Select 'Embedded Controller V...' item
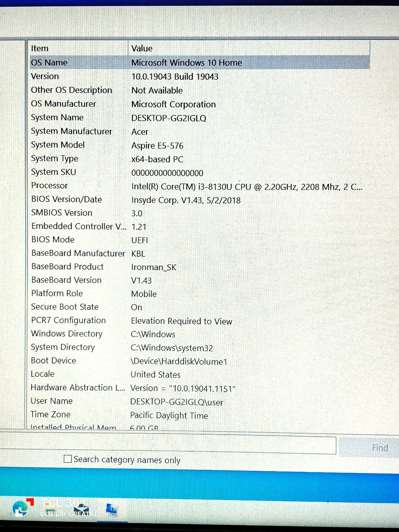Screen dimensions: 399x532 click(79, 226)
